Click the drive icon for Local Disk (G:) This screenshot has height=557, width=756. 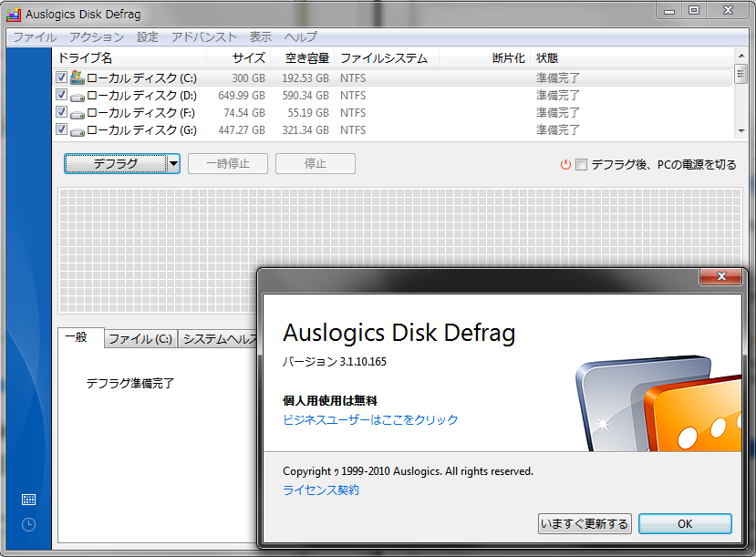click(78, 132)
